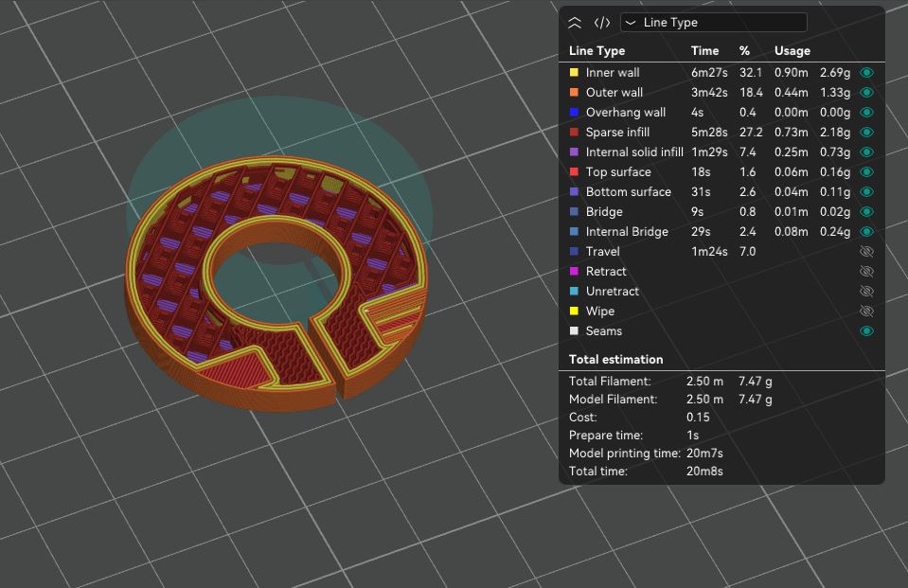Hide Sparse infill lines in preview
This screenshot has height=588, width=908.
coord(866,132)
